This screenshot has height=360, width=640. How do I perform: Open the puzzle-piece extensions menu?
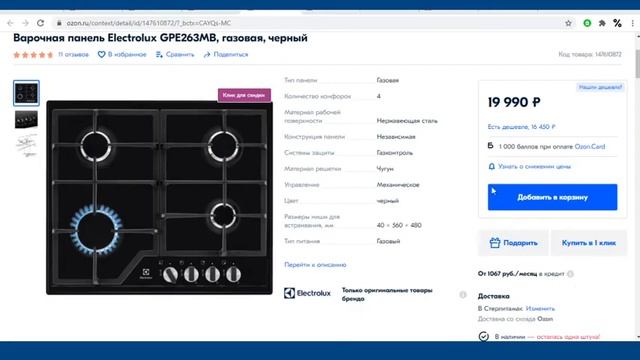click(x=602, y=23)
